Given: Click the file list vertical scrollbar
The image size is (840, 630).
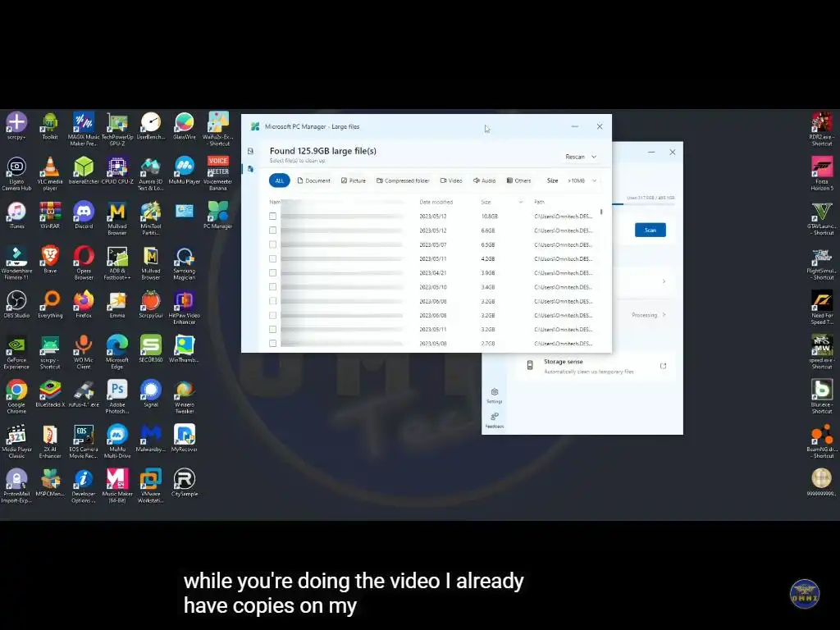Looking at the screenshot, I should click(601, 212).
